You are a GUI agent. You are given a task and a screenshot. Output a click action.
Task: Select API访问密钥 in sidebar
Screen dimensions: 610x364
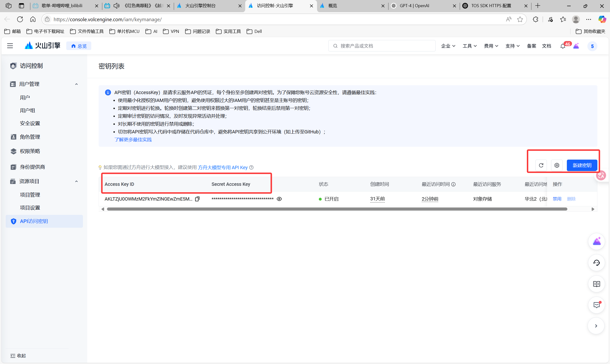click(34, 221)
